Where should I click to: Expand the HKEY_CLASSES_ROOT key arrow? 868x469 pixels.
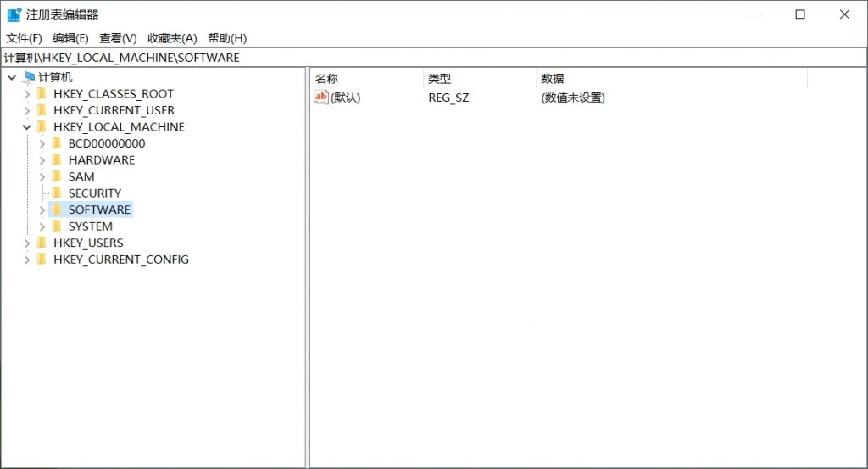(x=27, y=94)
